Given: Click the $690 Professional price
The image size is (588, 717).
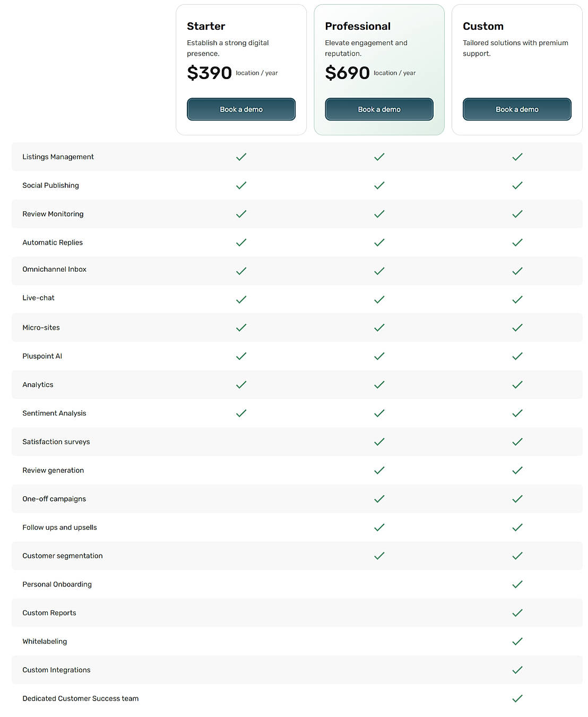Looking at the screenshot, I should (347, 73).
